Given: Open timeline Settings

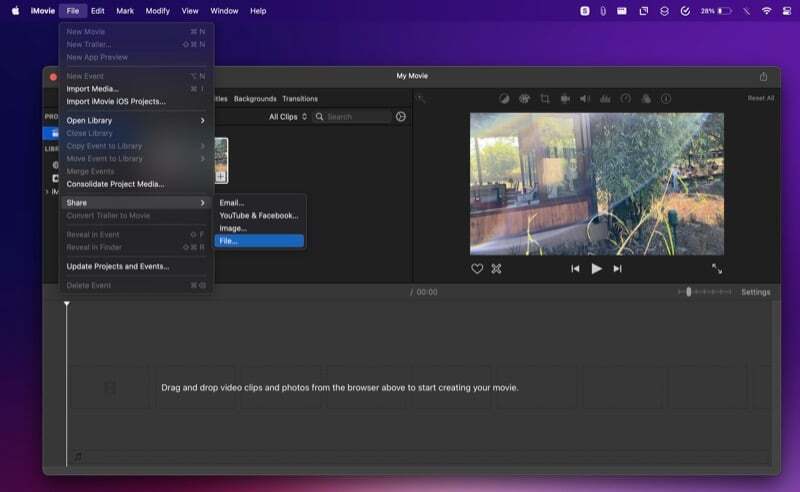Looking at the screenshot, I should pyautogui.click(x=756, y=292).
